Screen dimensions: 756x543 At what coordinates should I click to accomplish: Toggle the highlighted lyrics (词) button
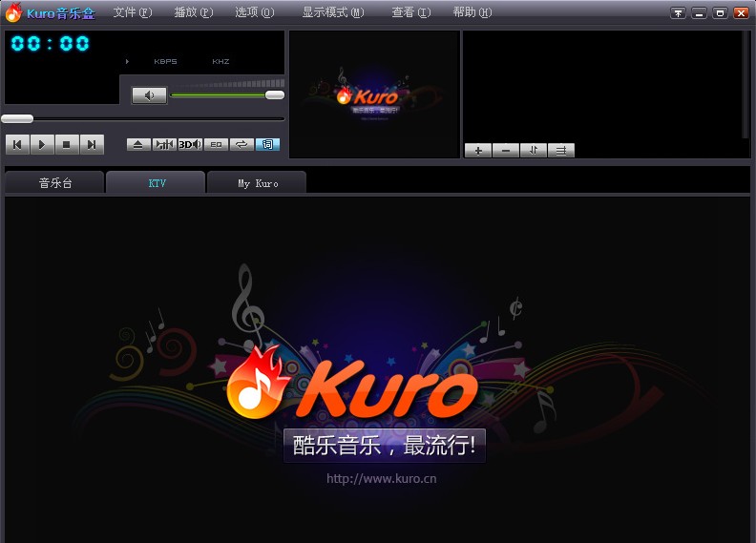click(x=267, y=144)
